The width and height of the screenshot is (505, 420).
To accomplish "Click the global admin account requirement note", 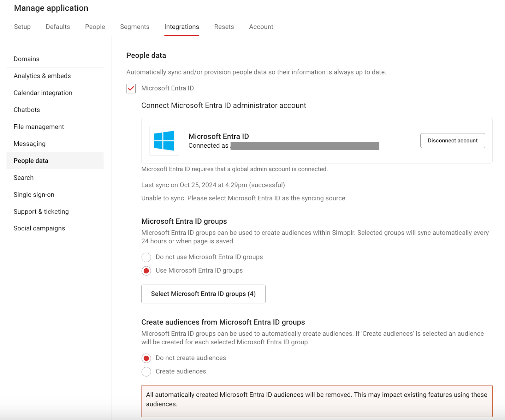I will tap(235, 169).
